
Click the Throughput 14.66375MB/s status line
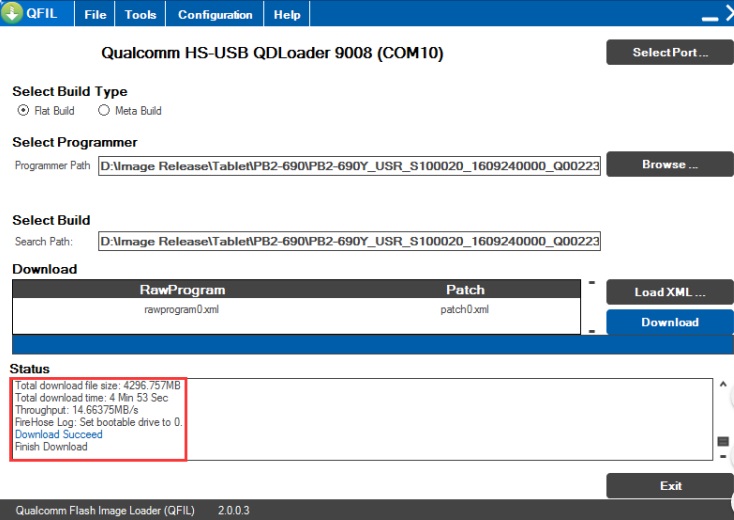point(77,410)
